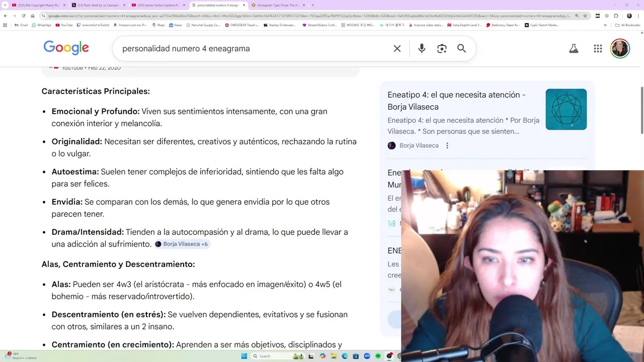Open the All Bookmarks folder

pos(627,25)
